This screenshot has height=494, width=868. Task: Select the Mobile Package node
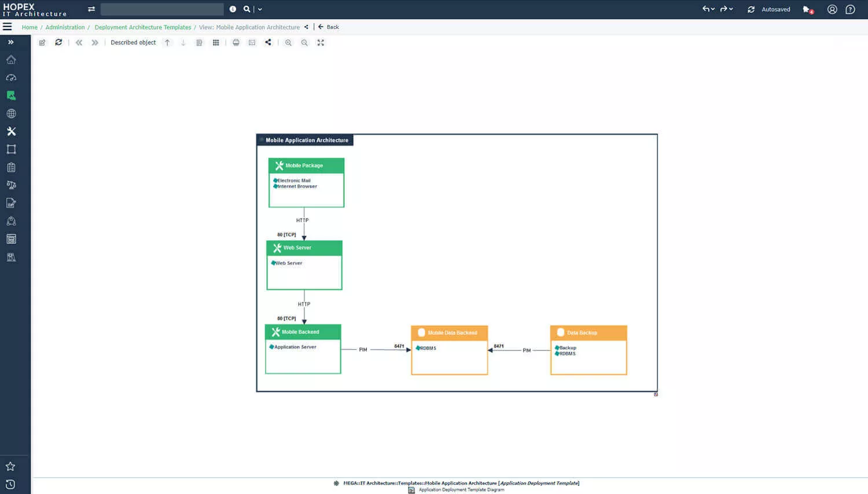(306, 183)
